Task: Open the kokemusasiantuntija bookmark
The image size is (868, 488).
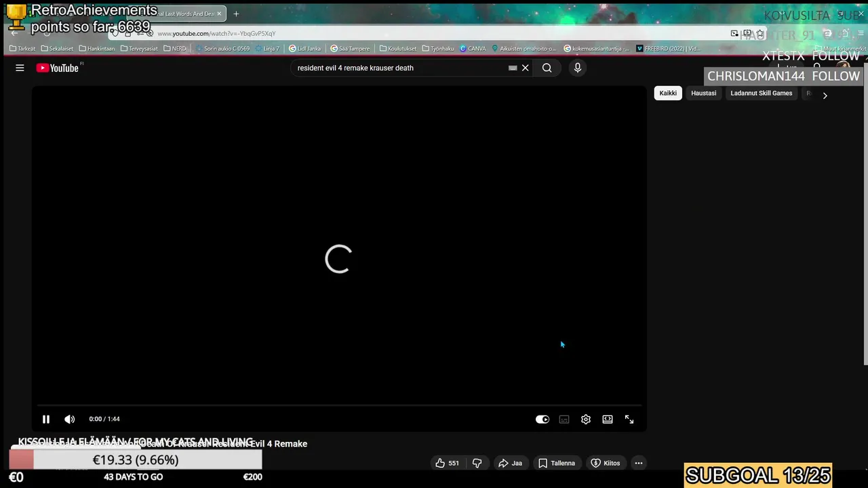Action: (x=597, y=49)
